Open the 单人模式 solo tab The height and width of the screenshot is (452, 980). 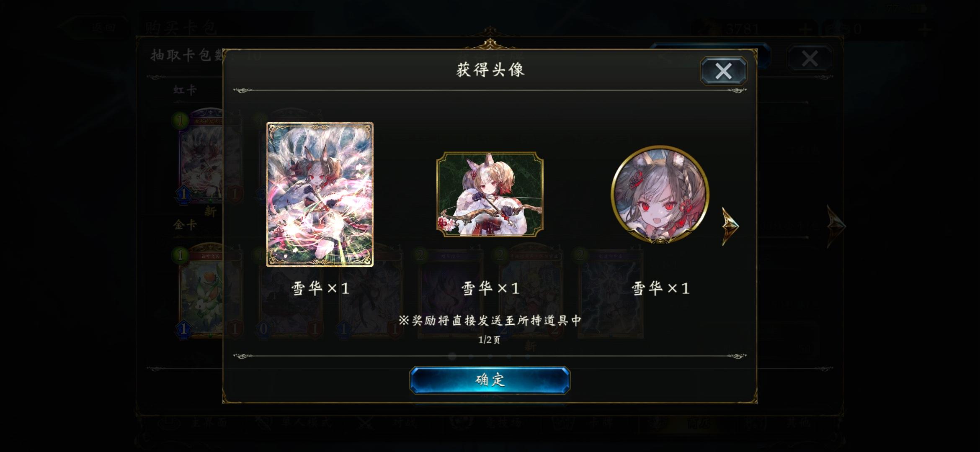click(x=293, y=423)
